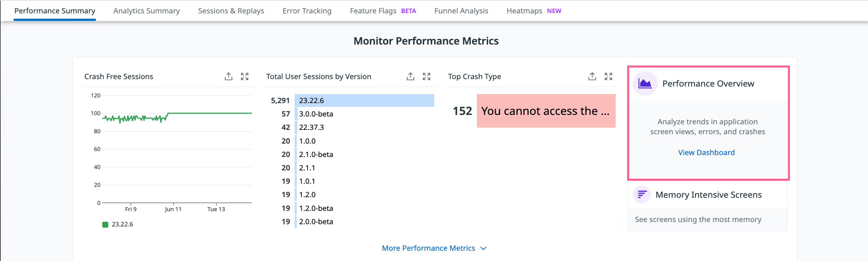This screenshot has width=868, height=261.
Task: Export the Crash Free Sessions widget
Action: coord(228,76)
